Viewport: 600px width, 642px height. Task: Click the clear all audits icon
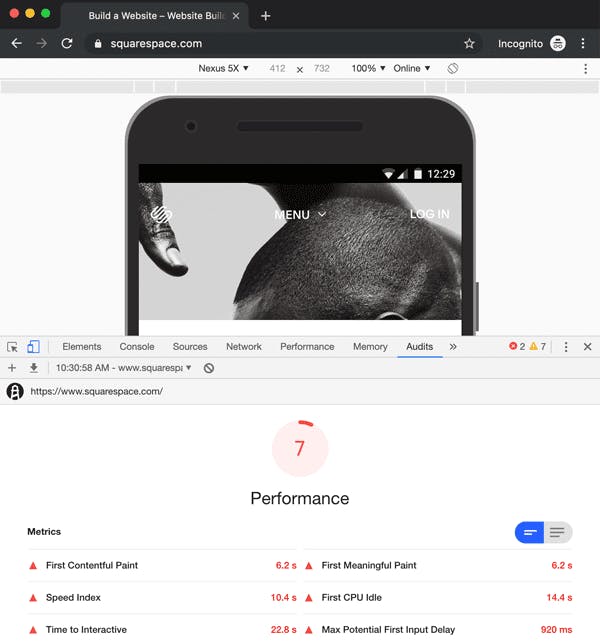[209, 368]
